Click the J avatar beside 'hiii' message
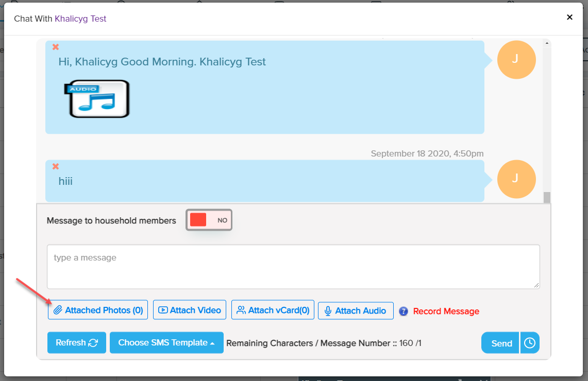The width and height of the screenshot is (588, 381). pyautogui.click(x=516, y=179)
